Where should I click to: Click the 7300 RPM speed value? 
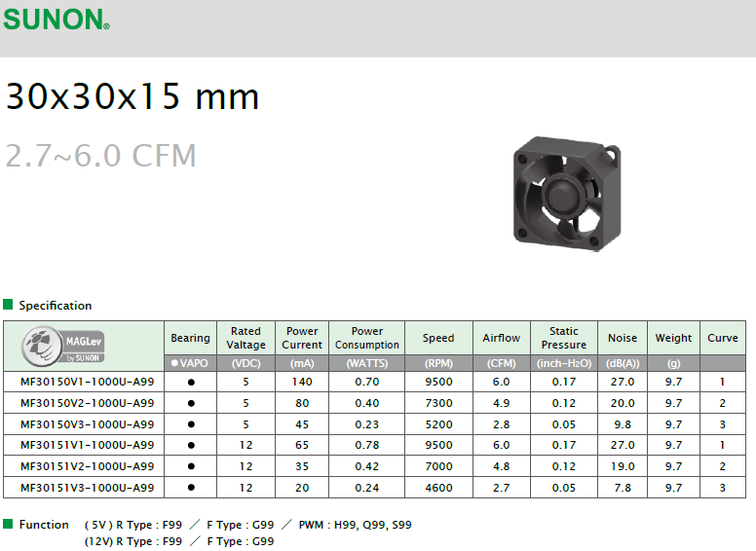click(x=438, y=403)
